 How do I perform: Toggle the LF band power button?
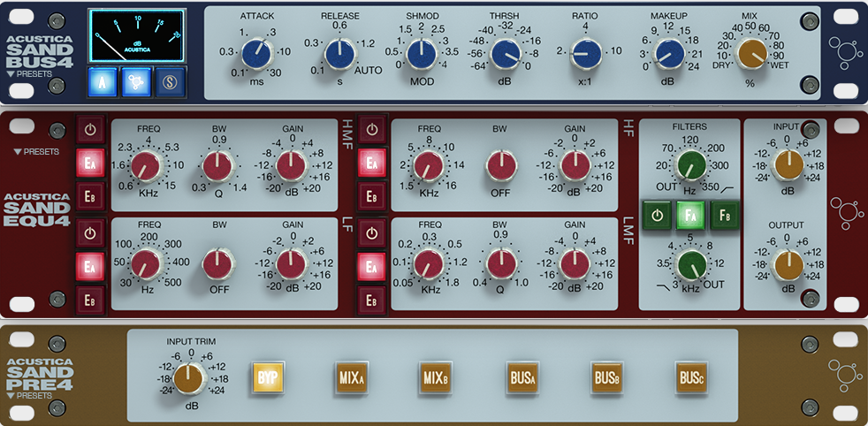[x=90, y=233]
